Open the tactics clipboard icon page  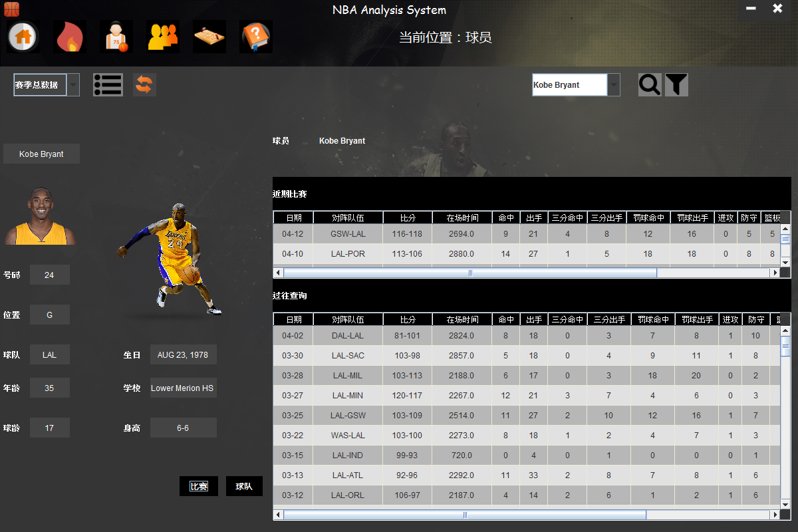click(x=209, y=37)
